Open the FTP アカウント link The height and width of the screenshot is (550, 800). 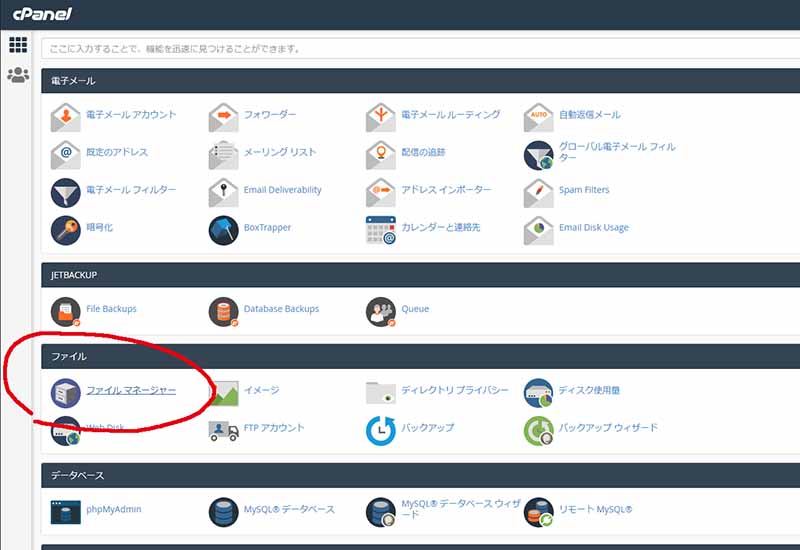tap(274, 428)
